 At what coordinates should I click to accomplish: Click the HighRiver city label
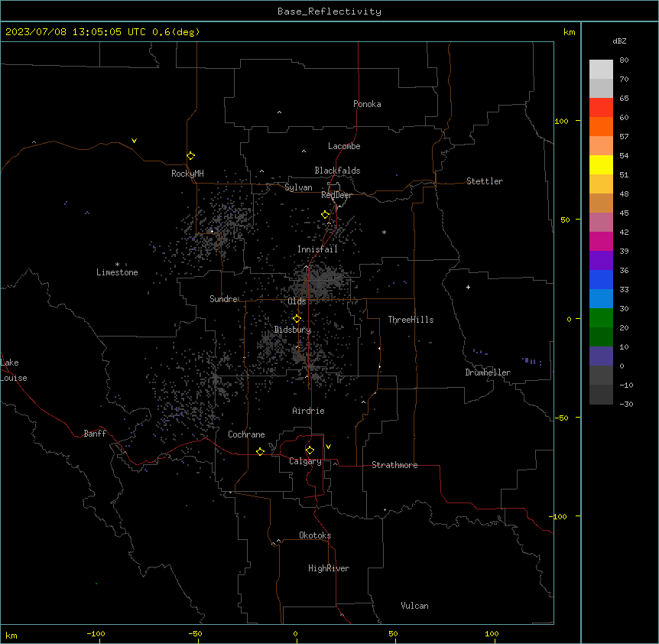pyautogui.click(x=329, y=568)
